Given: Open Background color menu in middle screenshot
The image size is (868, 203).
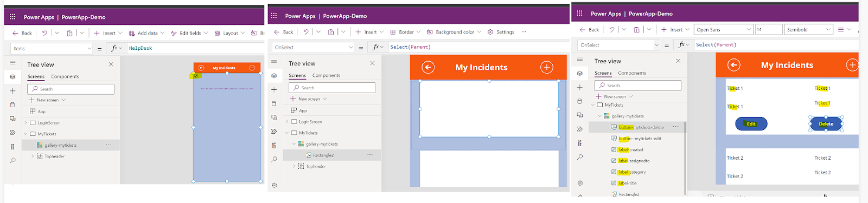Looking at the screenshot, I should pos(454,32).
